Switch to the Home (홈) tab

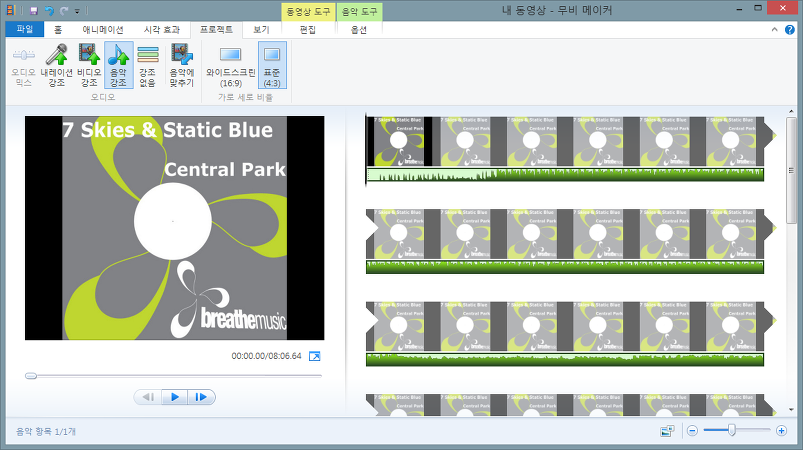[x=58, y=30]
